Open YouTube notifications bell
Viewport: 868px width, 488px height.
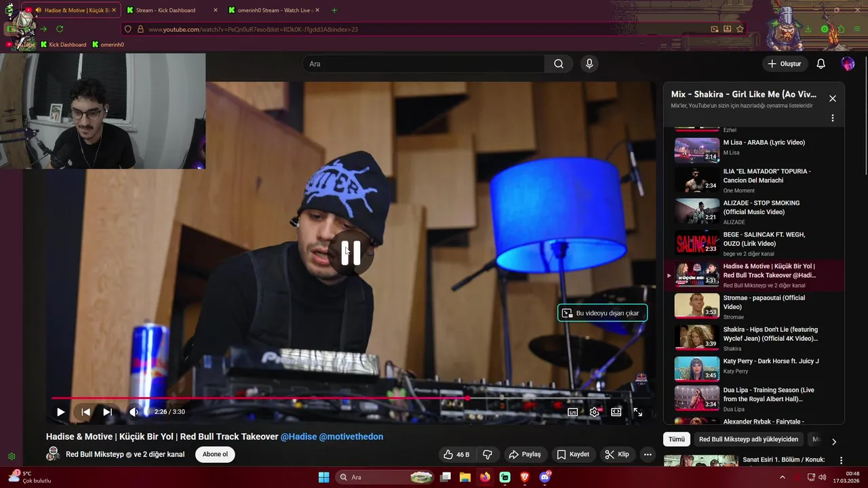tap(821, 64)
